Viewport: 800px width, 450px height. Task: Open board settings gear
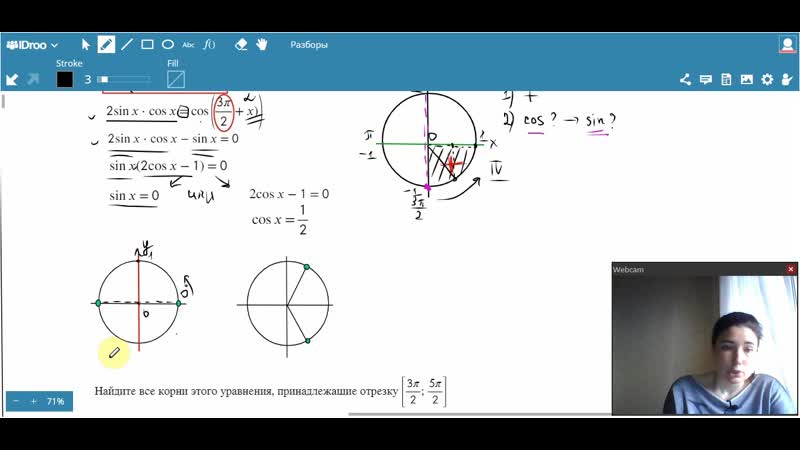767,79
